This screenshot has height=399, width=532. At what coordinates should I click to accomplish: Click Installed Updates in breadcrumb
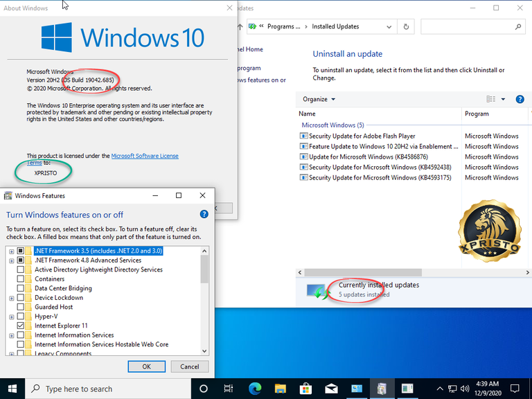pyautogui.click(x=335, y=26)
